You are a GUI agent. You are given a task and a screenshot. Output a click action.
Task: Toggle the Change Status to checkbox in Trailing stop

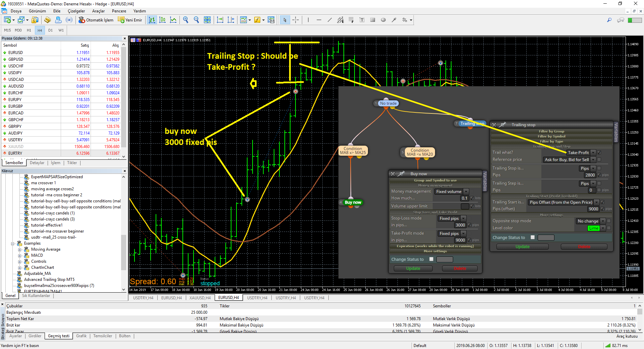533,237
